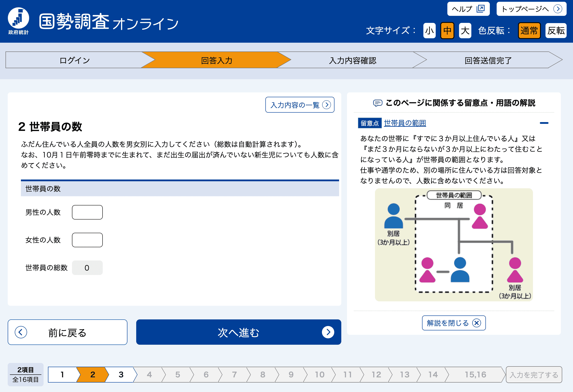Click the arrow icon on 入力内容の一覧
The image size is (573, 392).
pyautogui.click(x=327, y=105)
